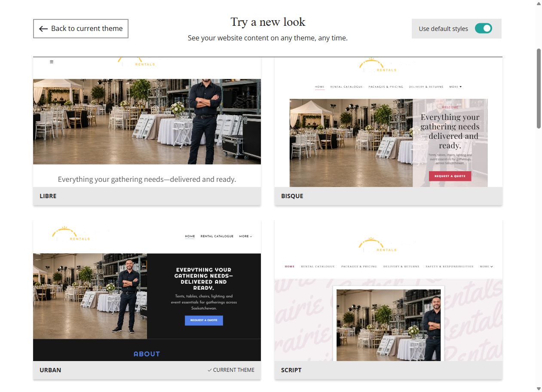Click the About heading in Urban preview
This screenshot has height=392, width=542.
coord(147,354)
